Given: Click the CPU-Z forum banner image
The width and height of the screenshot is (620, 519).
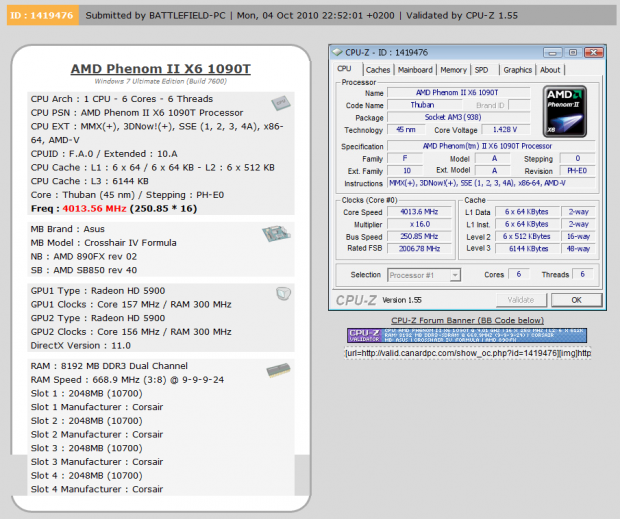Looking at the screenshot, I should tap(467, 336).
